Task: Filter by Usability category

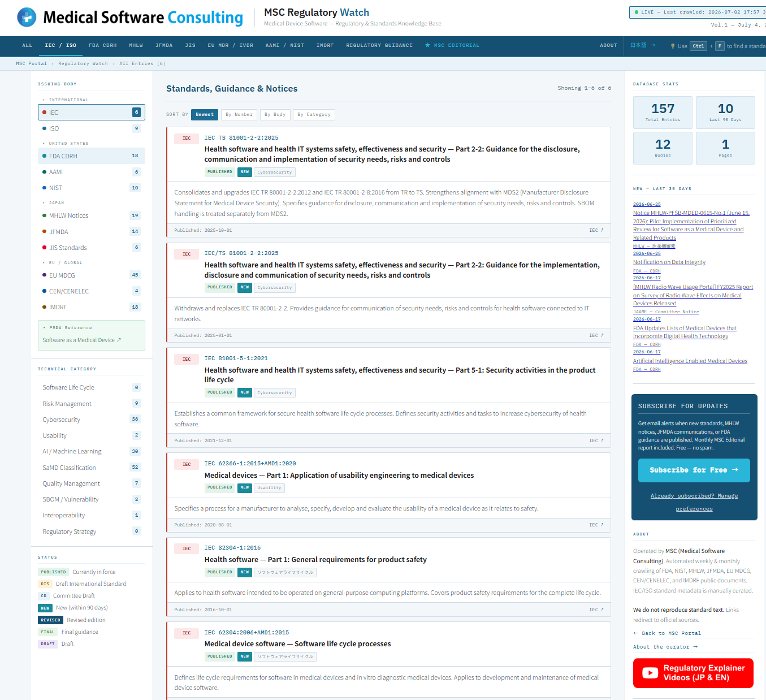Action: pos(92,435)
